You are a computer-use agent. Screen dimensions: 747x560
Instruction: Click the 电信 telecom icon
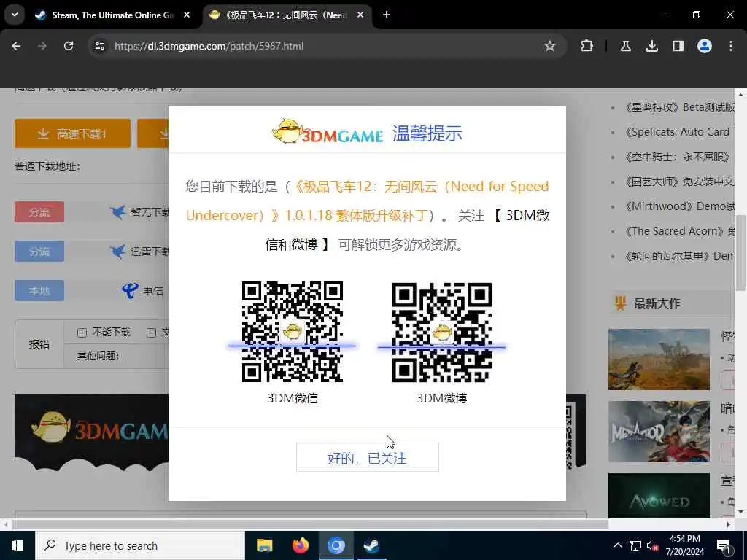[x=130, y=290]
